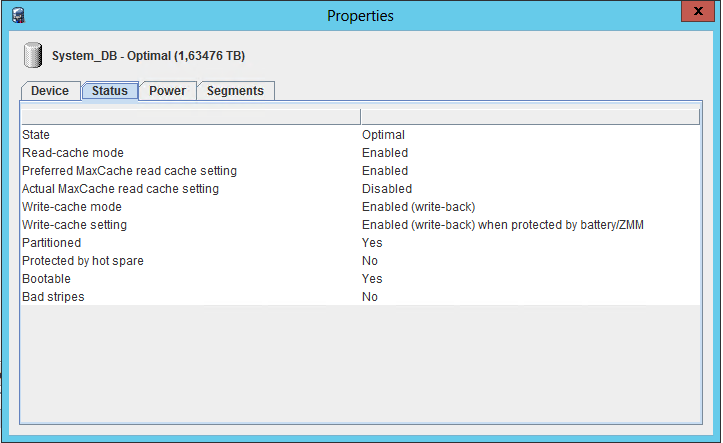Go to the Segments tab
The height and width of the screenshot is (443, 723).
coord(235,91)
